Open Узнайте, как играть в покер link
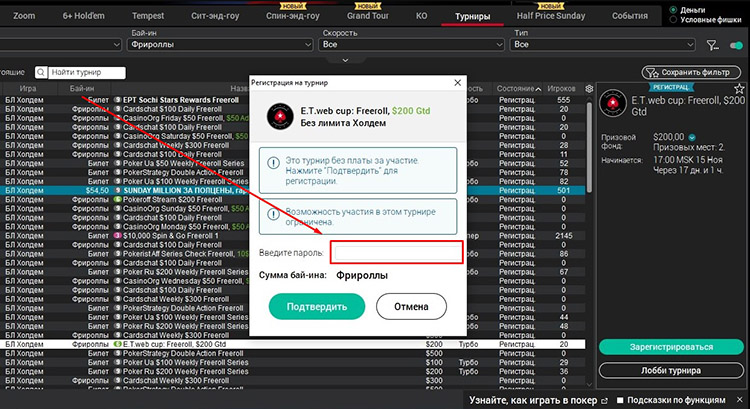Image resolution: width=750 pixels, height=409 pixels. pyautogui.click(x=533, y=400)
